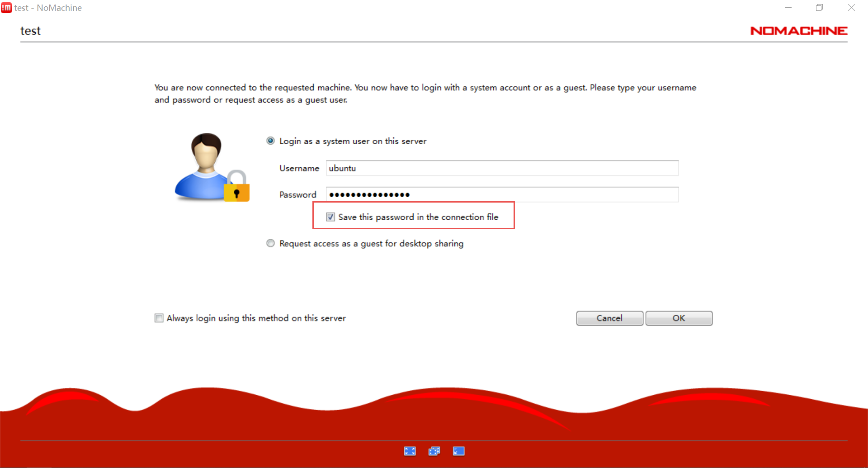The image size is (868, 468).
Task: Click the NoMachine app icon in title bar
Action: tap(6, 8)
